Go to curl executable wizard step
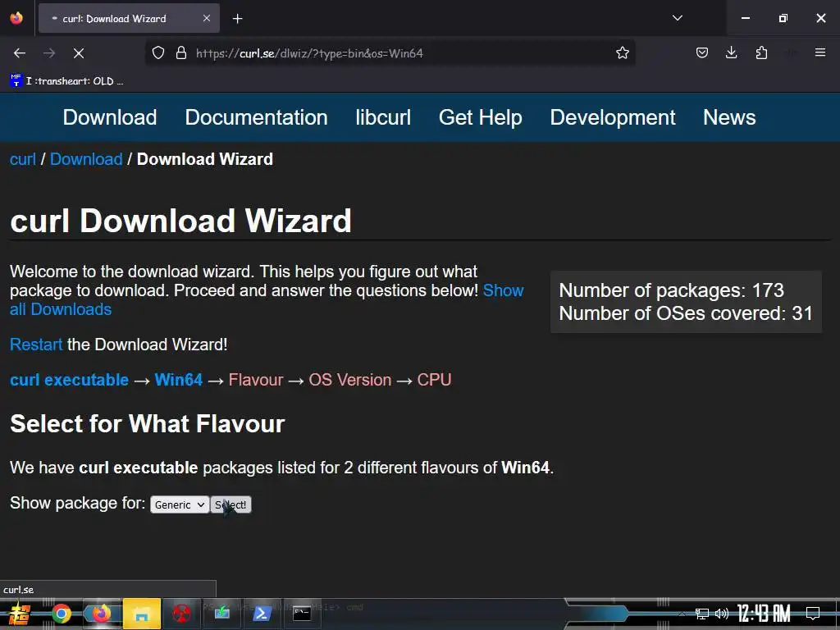840x630 pixels. coord(69,380)
